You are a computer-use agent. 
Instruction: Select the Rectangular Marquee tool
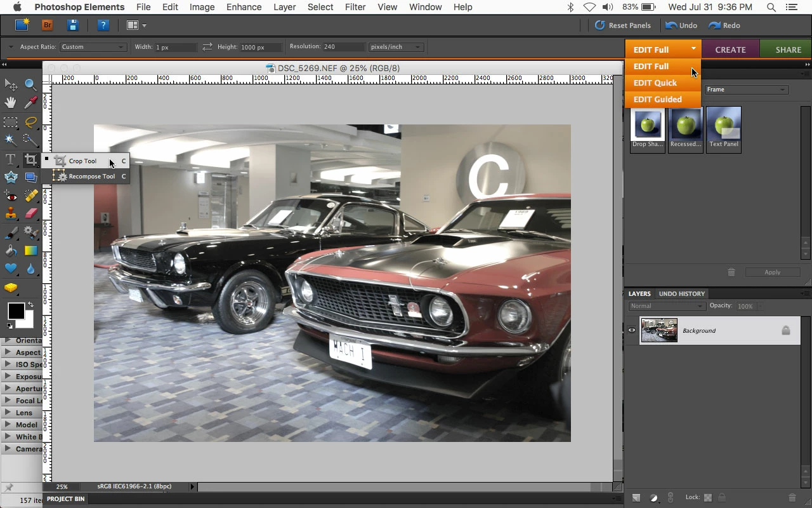pos(11,122)
